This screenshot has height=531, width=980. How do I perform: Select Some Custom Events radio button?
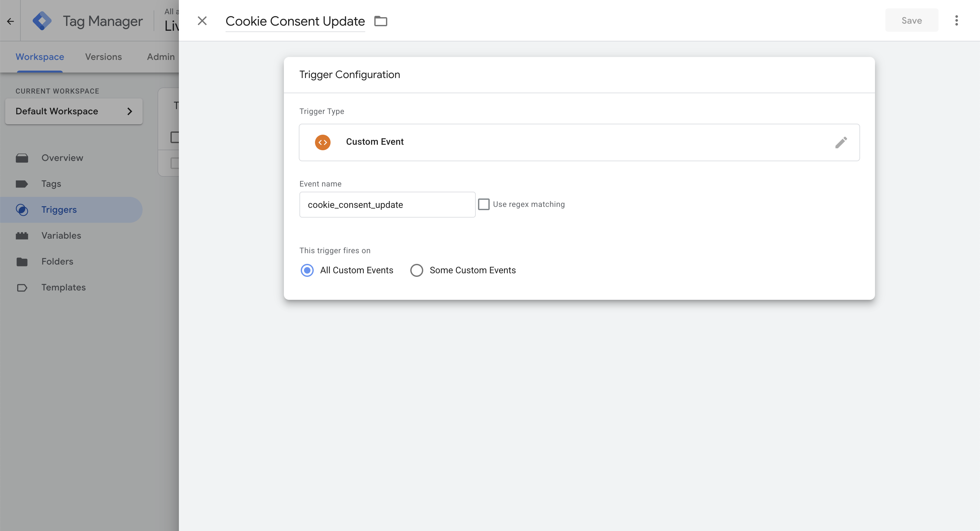click(416, 270)
